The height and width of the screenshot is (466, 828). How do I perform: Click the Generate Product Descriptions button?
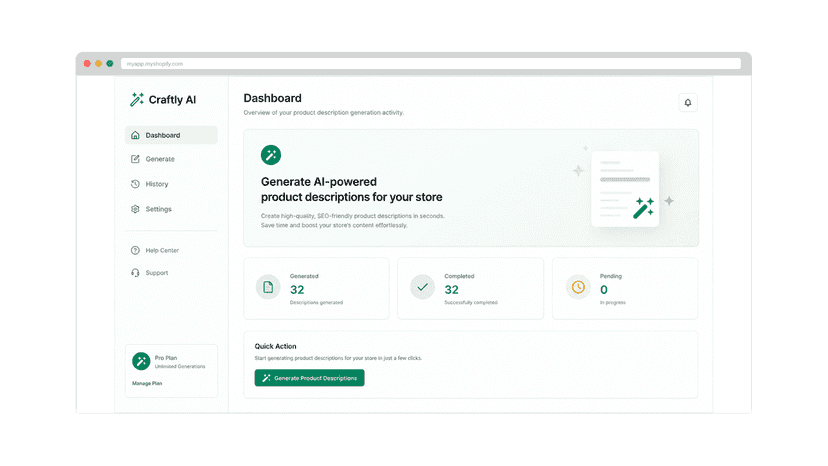(x=309, y=378)
